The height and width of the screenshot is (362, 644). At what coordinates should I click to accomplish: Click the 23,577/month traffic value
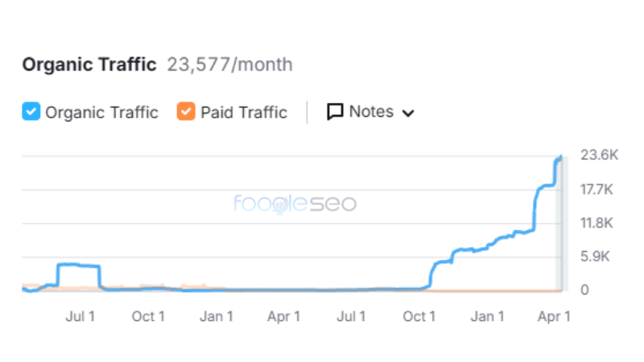click(229, 64)
